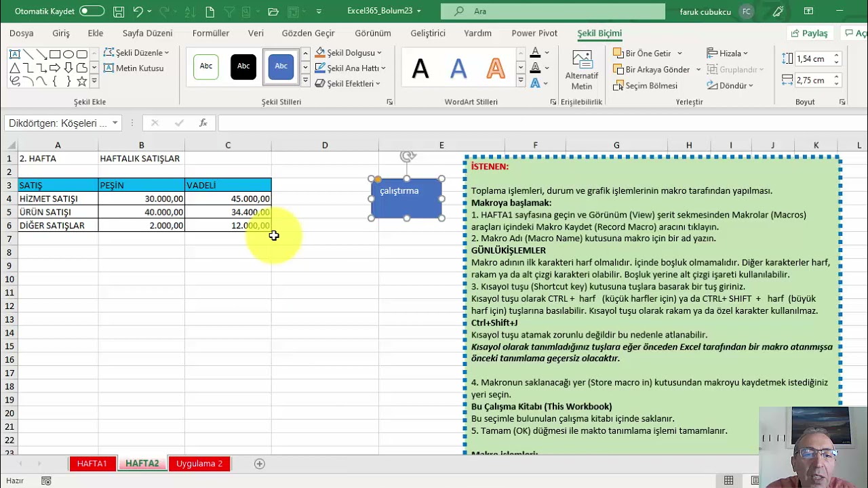The width and height of the screenshot is (868, 488).
Task: Open Seçim Bölmesi selection pane
Action: click(x=646, y=85)
